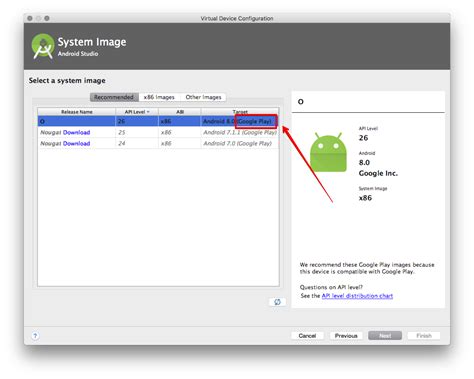Click the green Android robot image

point(328,152)
